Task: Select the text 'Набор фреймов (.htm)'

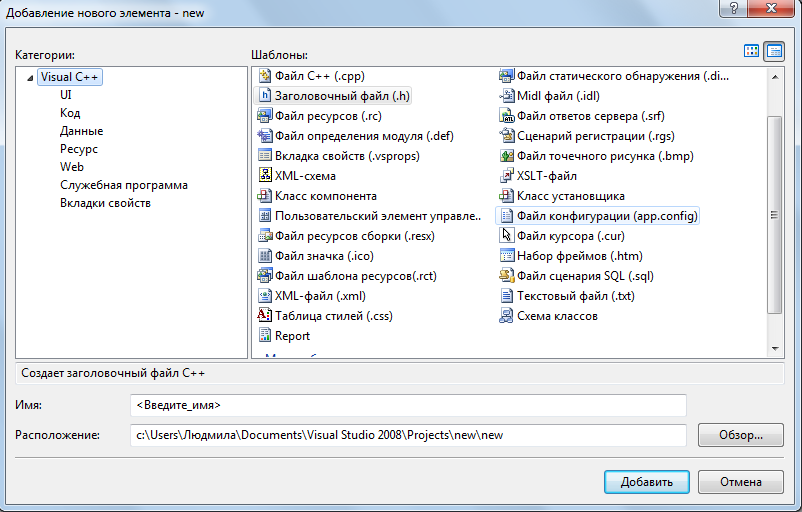Action: tap(580, 256)
